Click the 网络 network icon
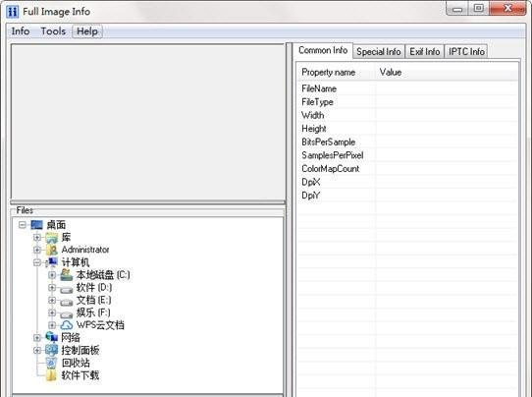The width and height of the screenshot is (532, 397). point(52,337)
